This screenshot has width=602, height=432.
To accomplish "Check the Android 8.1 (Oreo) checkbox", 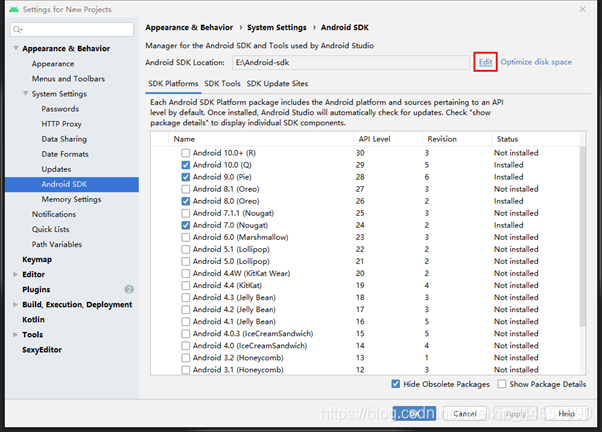I will click(185, 189).
